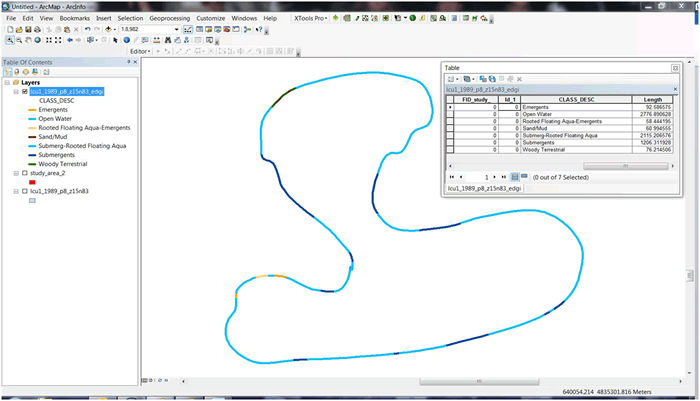The width and height of the screenshot is (700, 401).
Task: Uncheck the lcu1_1989_p8_z15n83_edgi layer checkbox
Action: (25, 92)
